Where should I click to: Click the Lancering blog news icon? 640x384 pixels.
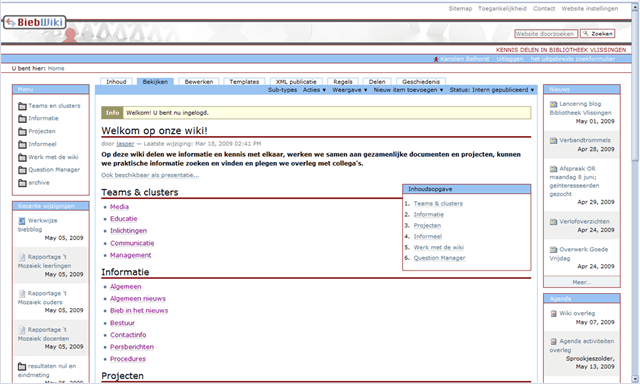pyautogui.click(x=553, y=104)
